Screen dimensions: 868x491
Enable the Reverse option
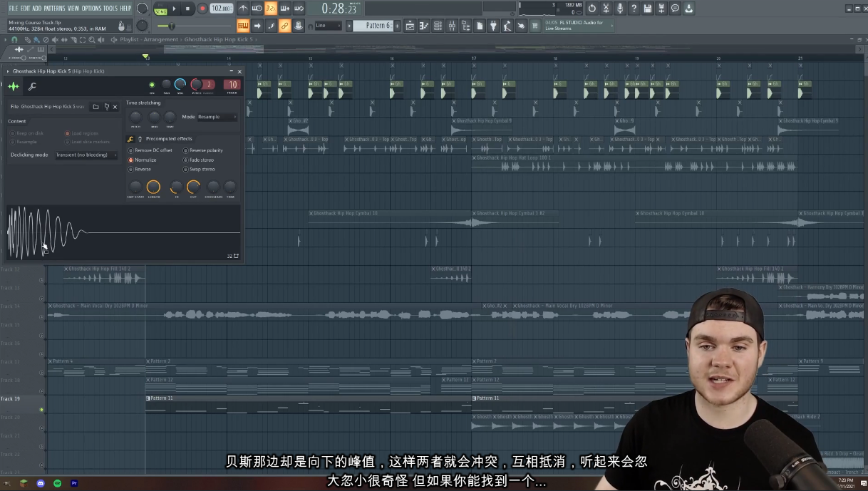point(130,170)
